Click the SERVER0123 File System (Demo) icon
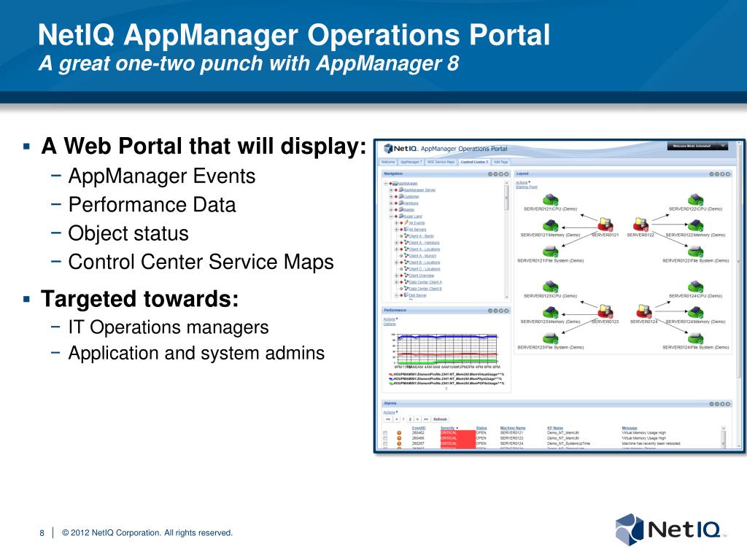 click(x=550, y=338)
